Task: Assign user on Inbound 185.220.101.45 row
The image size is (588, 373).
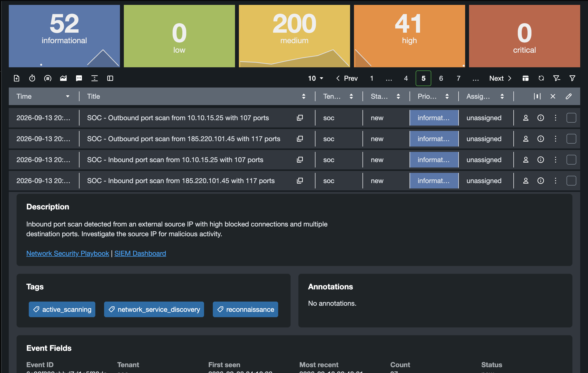Action: [x=526, y=181]
